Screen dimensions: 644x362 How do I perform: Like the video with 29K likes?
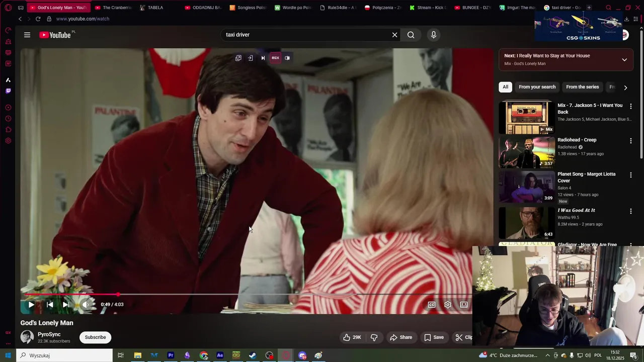(x=353, y=337)
